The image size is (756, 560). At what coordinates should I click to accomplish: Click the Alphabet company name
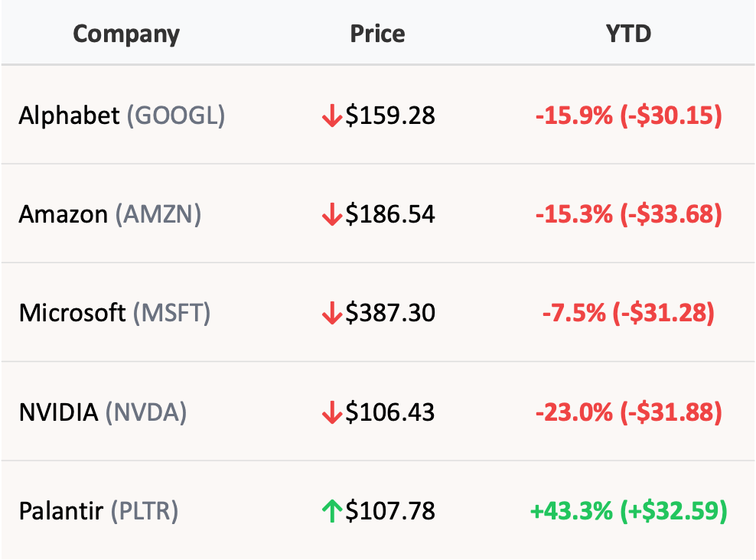click(x=69, y=116)
